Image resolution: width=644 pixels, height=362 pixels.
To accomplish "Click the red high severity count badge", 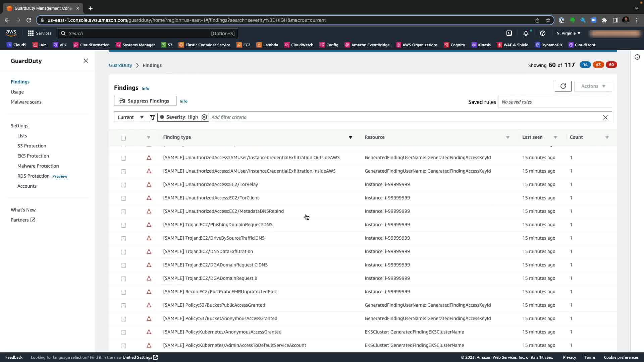I will pos(611,65).
